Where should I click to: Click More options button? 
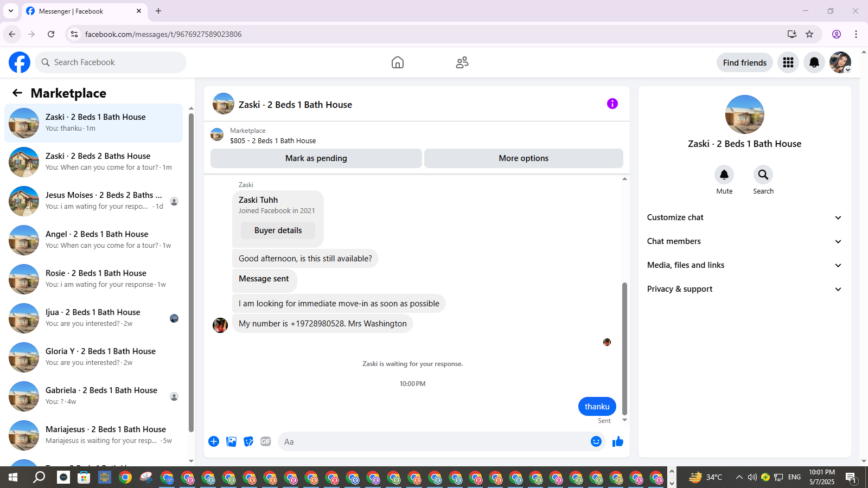524,158
